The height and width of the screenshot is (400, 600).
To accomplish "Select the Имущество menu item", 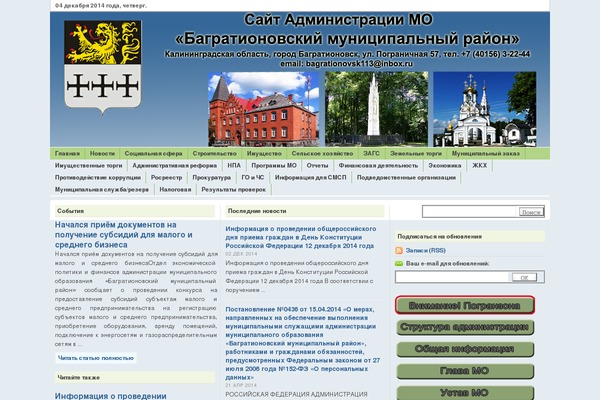I will [264, 153].
